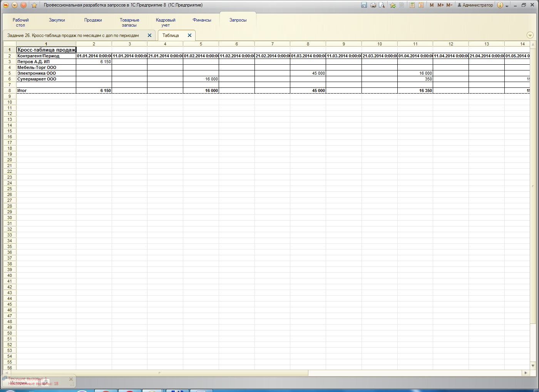539x392 pixels.
Task: Click the 1C application logo icon
Action: pos(6,5)
